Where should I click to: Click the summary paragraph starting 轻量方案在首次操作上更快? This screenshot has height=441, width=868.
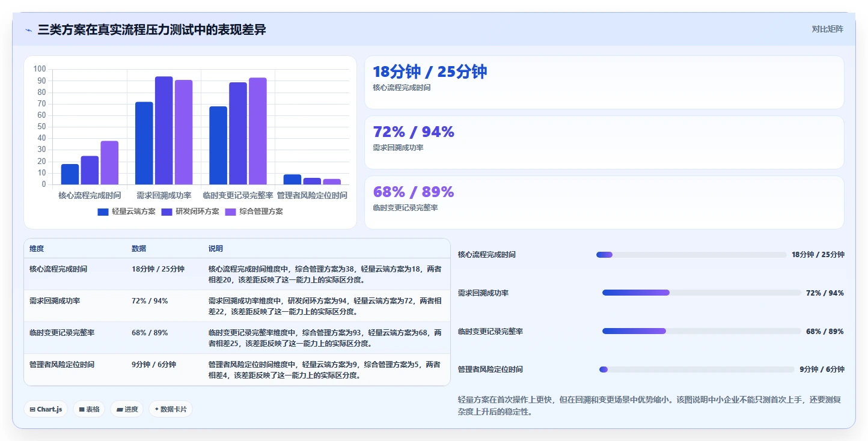click(649, 406)
